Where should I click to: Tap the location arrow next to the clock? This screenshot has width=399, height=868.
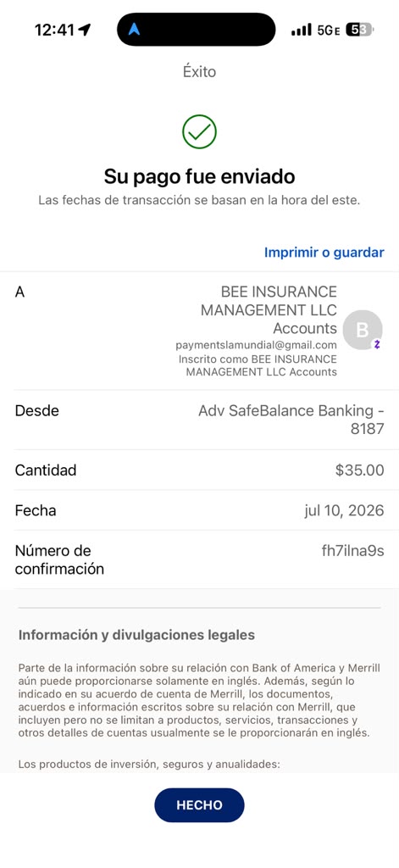tap(85, 30)
